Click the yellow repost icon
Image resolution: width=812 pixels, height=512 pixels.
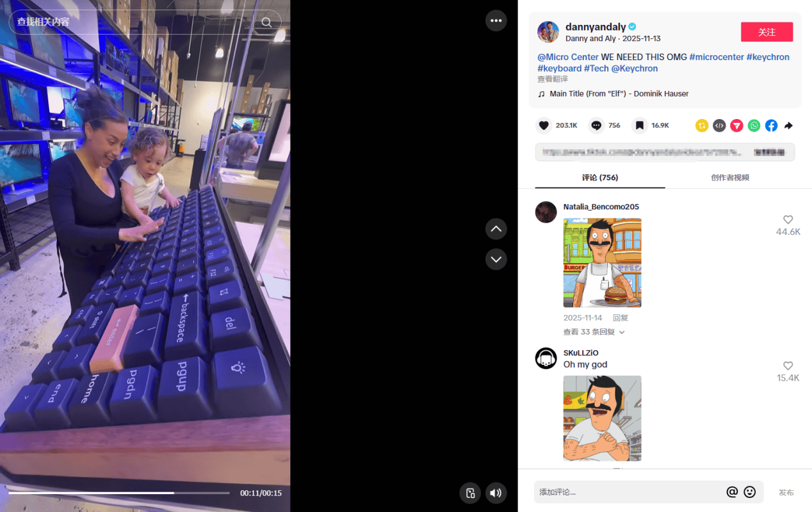[x=702, y=125]
